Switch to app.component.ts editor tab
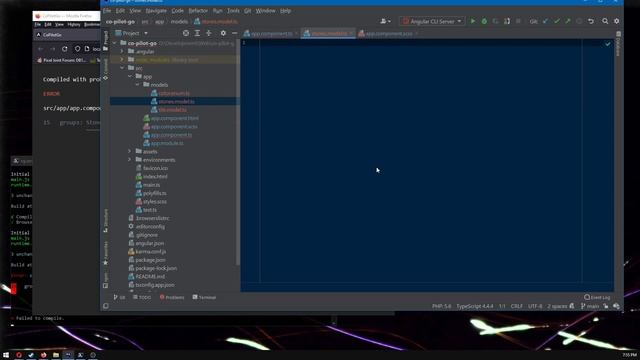The image size is (640, 360). click(271, 33)
